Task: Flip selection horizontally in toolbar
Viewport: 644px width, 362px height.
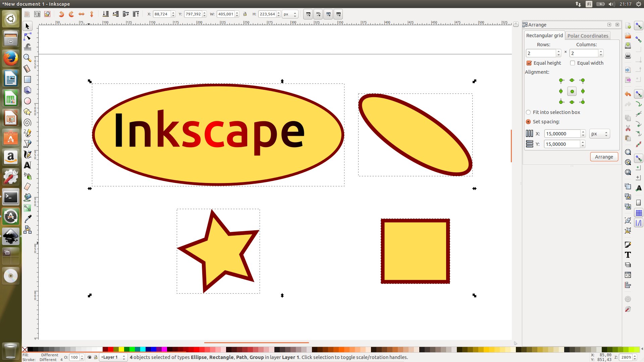Action: point(82,14)
